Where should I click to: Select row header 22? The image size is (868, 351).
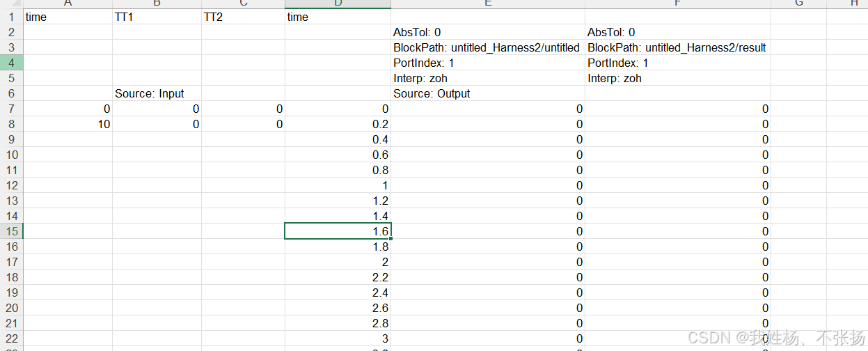11,338
